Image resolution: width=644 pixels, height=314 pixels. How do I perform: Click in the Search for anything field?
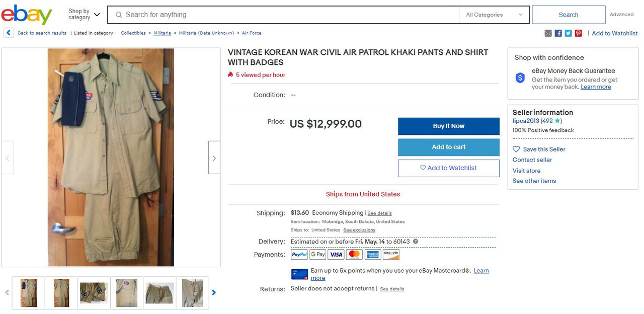coord(287,15)
